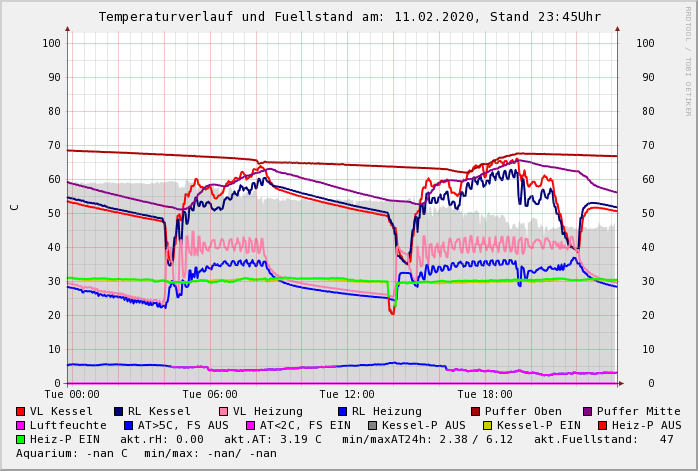This screenshot has width=698, height=471.
Task: Click the magenta Luftfeuchte legend swatch
Action: [20, 425]
